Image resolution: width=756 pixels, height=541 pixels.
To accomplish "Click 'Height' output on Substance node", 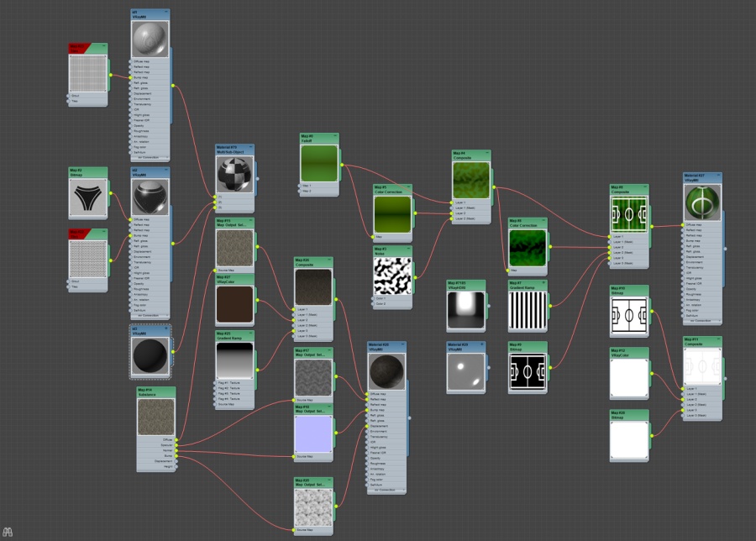I will coord(157,466).
